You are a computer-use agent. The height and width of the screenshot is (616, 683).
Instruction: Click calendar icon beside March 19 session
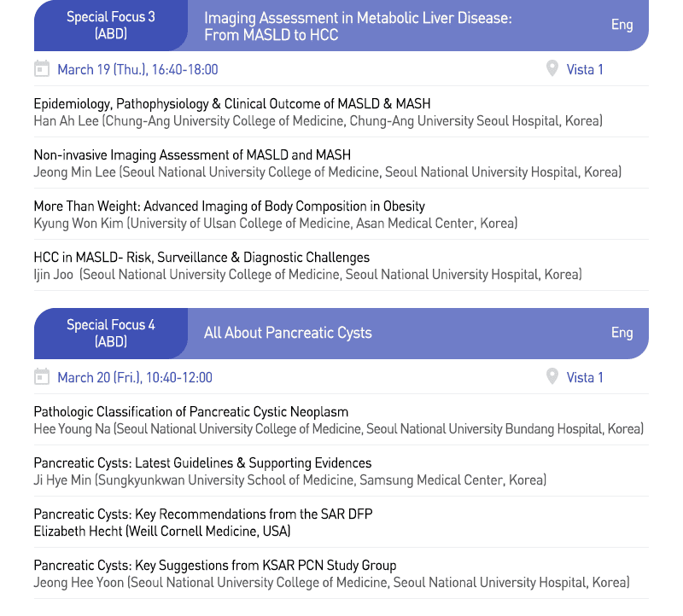[41, 69]
